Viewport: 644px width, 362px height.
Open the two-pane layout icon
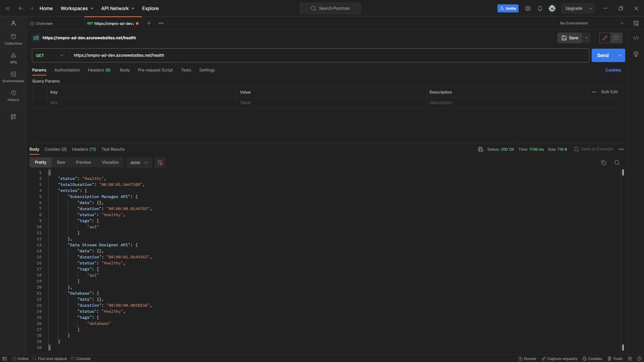[630, 359]
